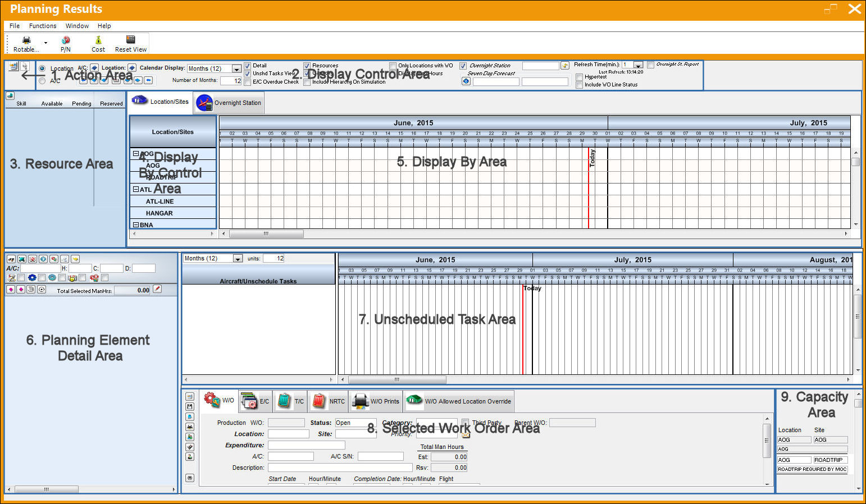Open the File menu
The image size is (866, 504).
[15, 26]
